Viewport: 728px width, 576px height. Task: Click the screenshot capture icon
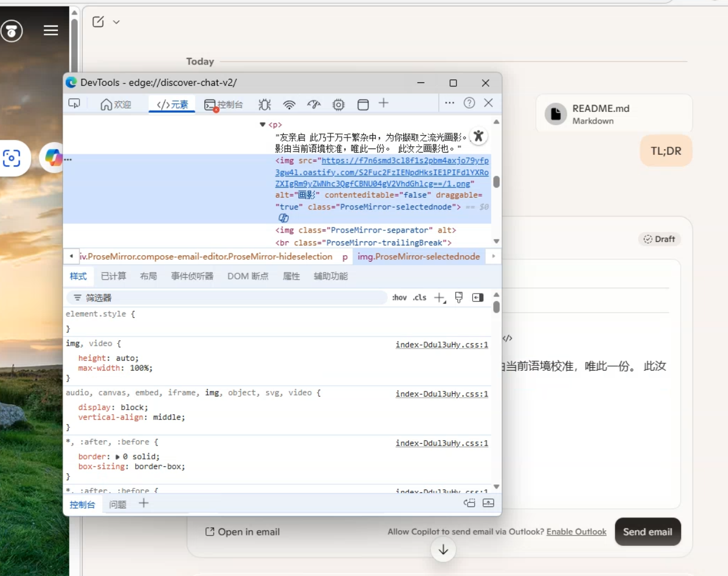tap(11, 158)
